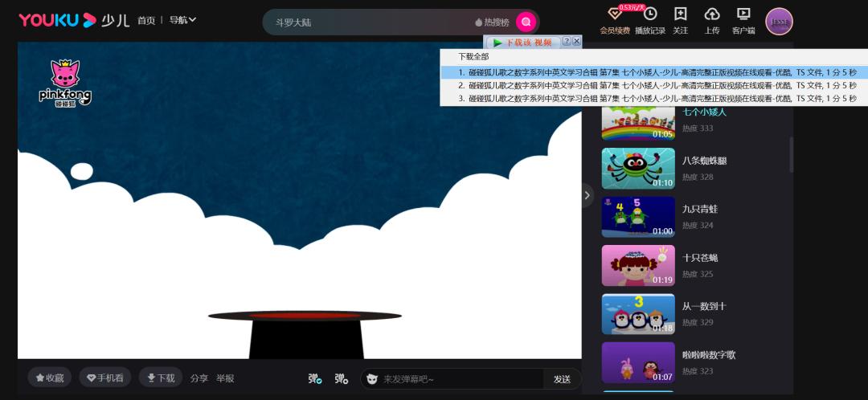Close the 下载该视频 download toolbar
The image size is (868, 400).
click(x=576, y=42)
